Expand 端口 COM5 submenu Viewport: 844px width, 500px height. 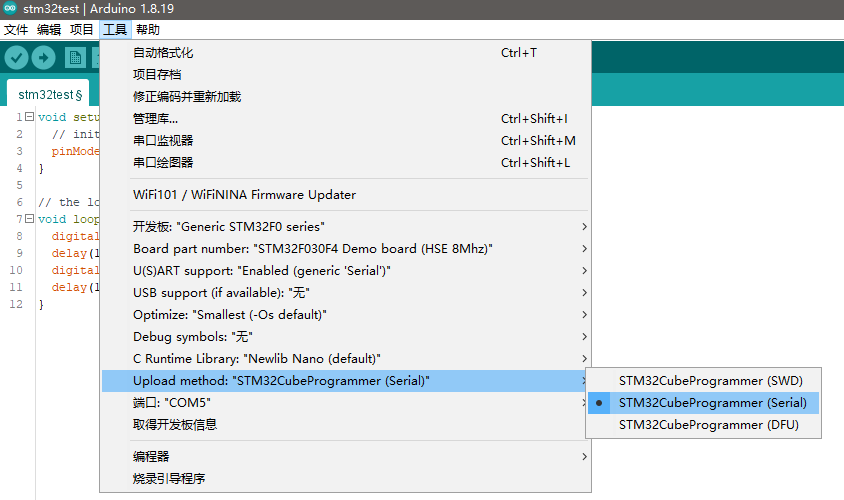coord(345,403)
